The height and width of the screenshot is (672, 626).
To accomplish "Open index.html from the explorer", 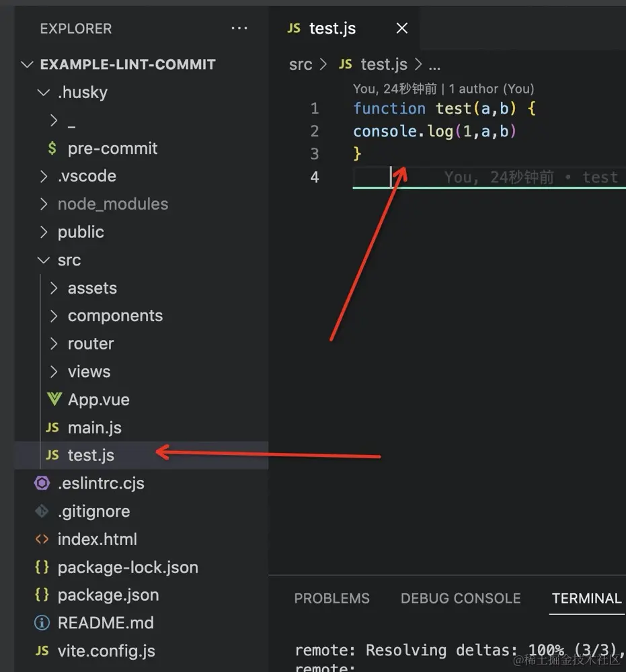I will (x=97, y=539).
